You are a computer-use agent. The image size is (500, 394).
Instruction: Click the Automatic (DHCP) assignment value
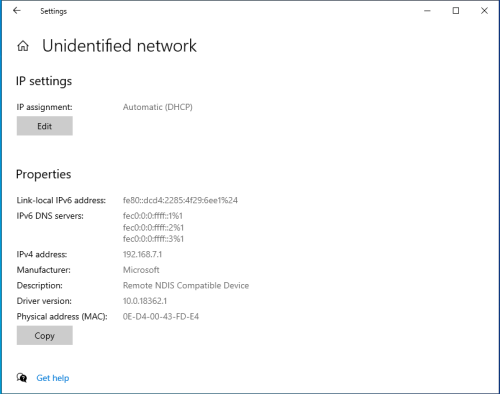click(x=158, y=107)
